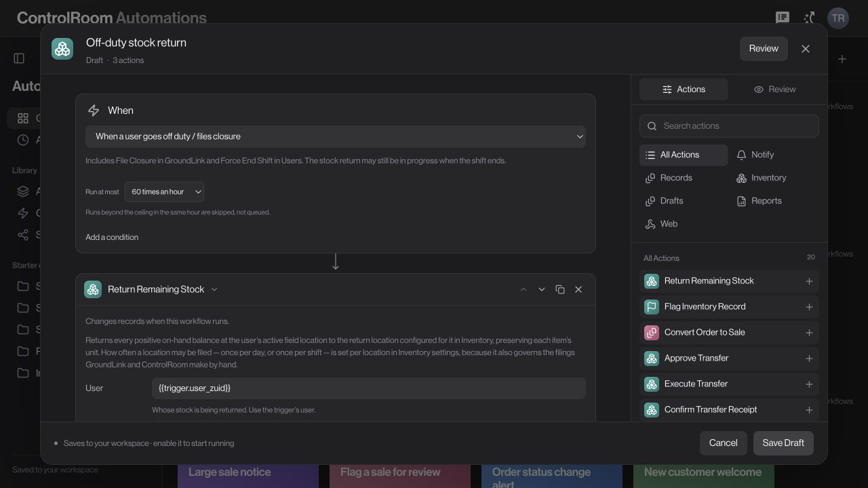Click the lightning bolt icon in background sidebar

pyautogui.click(x=23, y=213)
